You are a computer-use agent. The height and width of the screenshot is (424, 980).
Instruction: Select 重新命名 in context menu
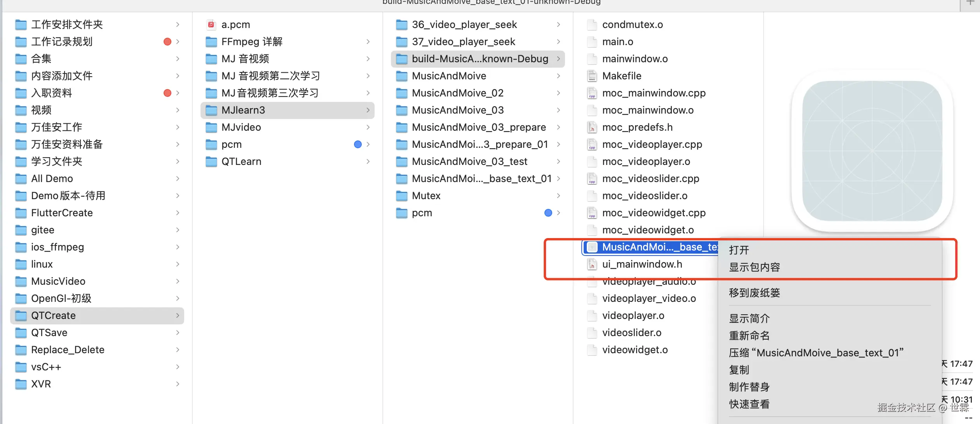tap(749, 336)
